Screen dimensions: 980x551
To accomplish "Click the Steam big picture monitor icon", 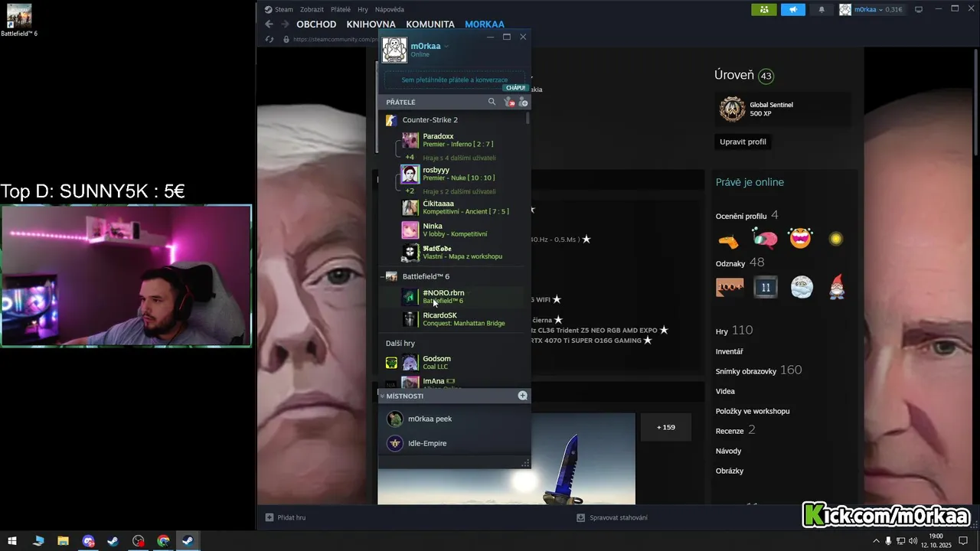I will (919, 9).
